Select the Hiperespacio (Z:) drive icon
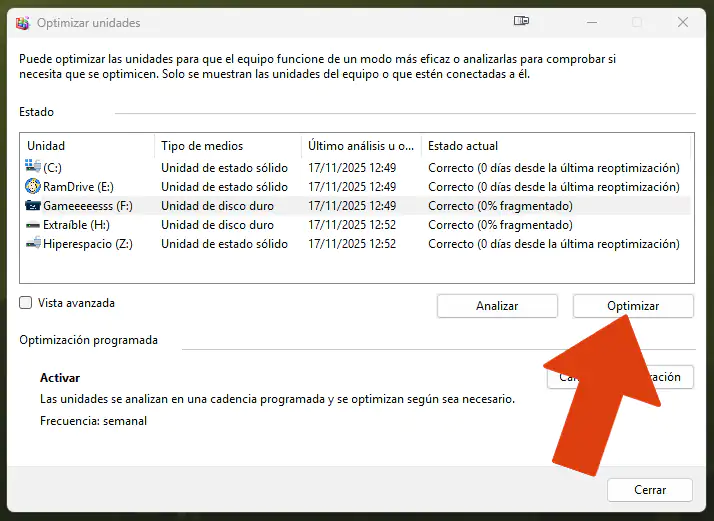This screenshot has width=714, height=521. pos(33,243)
